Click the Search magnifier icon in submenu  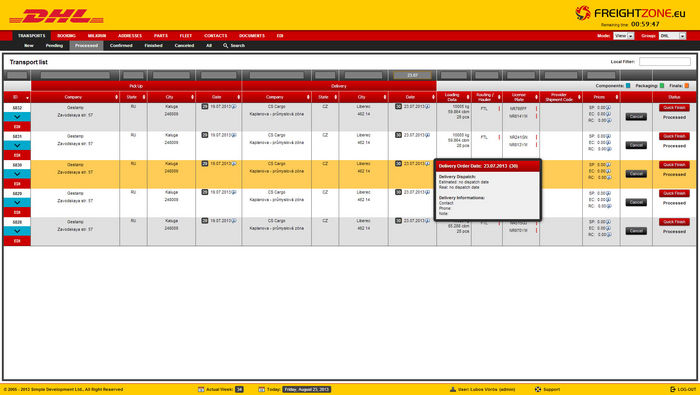[x=225, y=46]
